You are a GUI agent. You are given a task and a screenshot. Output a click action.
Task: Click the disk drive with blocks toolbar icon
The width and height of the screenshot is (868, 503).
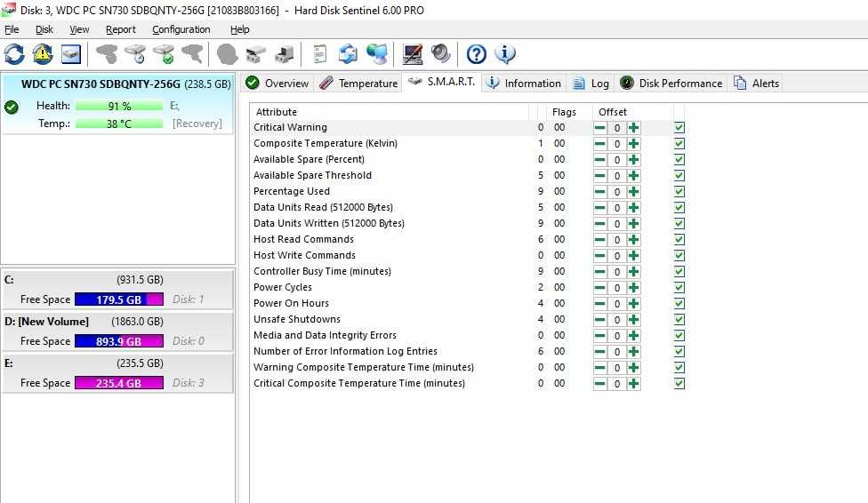tap(255, 54)
